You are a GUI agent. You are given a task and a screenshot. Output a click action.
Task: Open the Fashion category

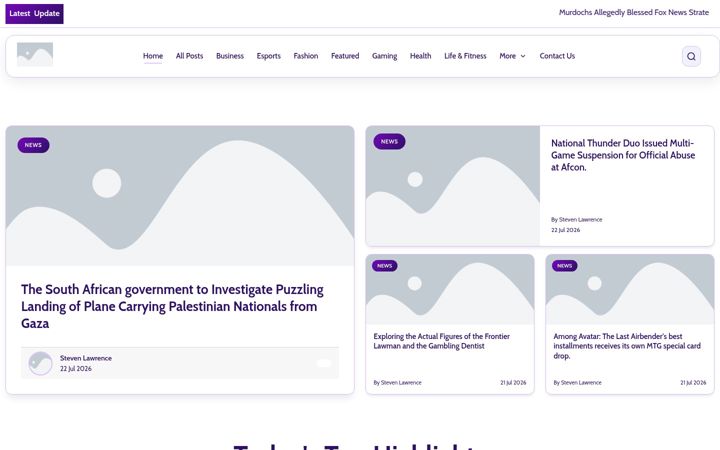[306, 56]
